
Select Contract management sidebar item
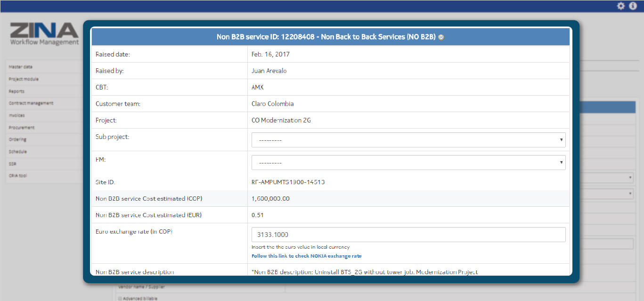point(31,103)
